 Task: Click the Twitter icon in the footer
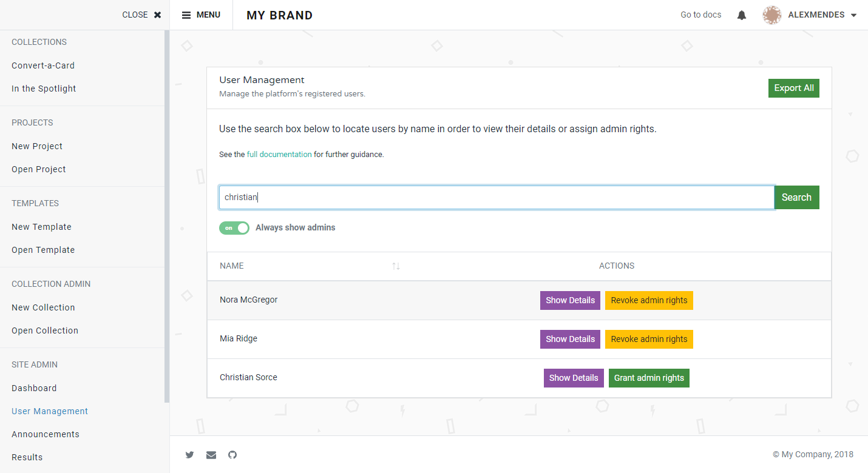click(189, 455)
